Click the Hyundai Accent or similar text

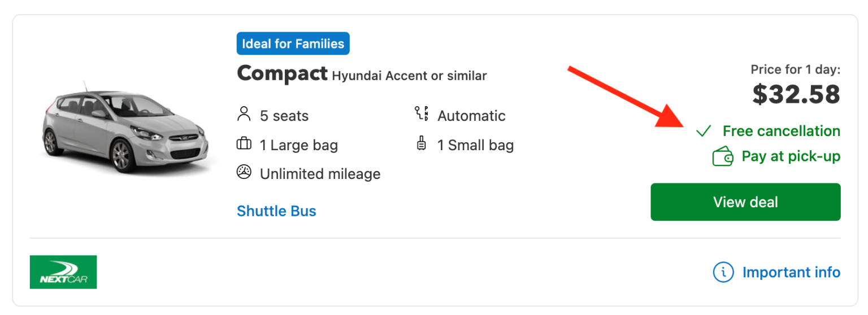click(409, 76)
